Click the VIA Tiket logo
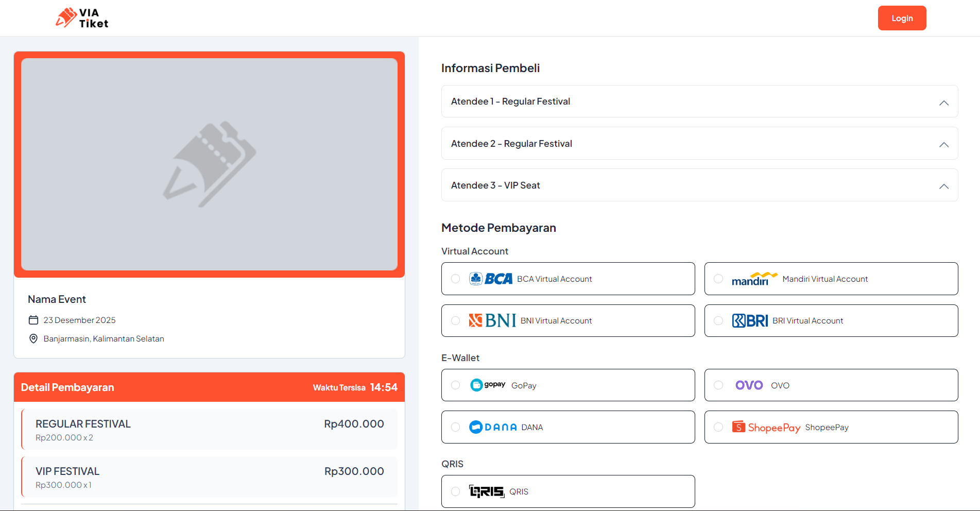 82,18
